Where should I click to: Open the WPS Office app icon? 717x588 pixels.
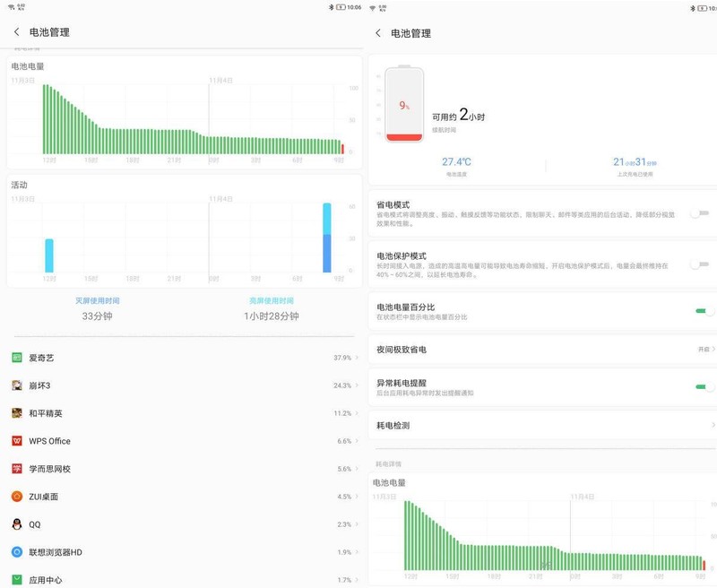(17, 441)
